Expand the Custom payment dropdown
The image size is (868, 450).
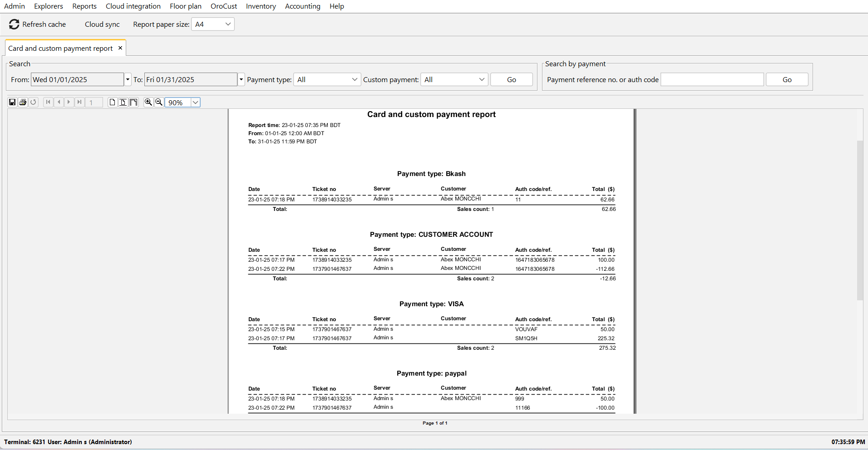coord(482,79)
